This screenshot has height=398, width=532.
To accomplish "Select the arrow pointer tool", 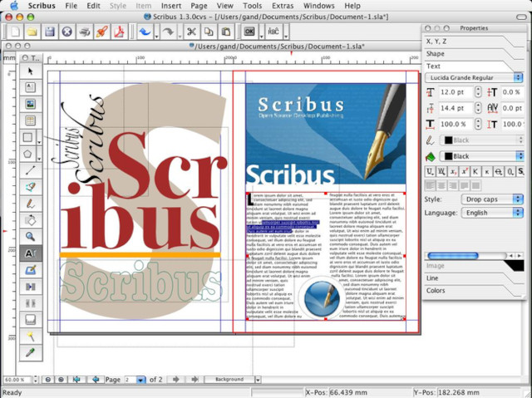I will pyautogui.click(x=31, y=71).
